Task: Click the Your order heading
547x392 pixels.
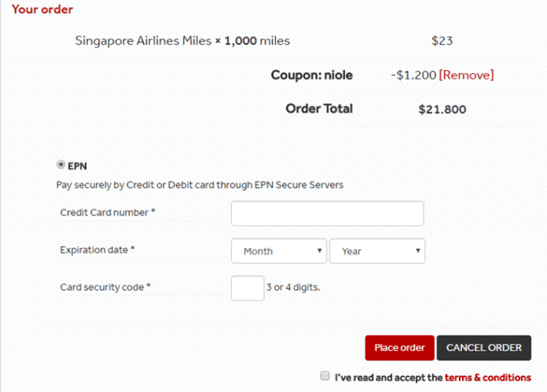Action: click(x=42, y=9)
